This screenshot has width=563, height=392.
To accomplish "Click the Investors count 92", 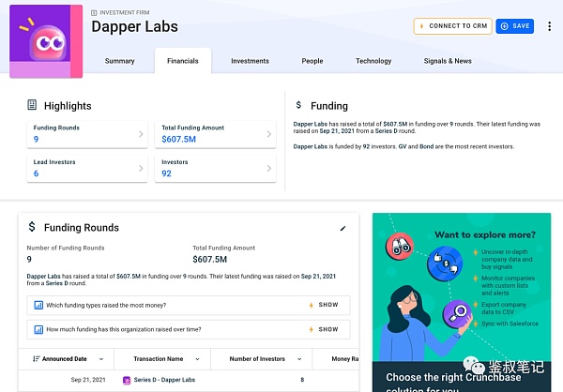I will tap(167, 173).
